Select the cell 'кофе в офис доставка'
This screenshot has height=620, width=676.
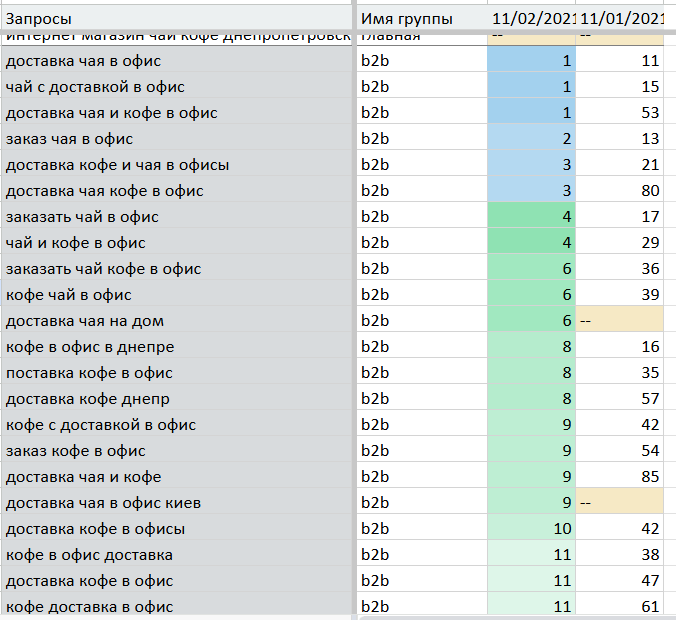[x=177, y=555]
